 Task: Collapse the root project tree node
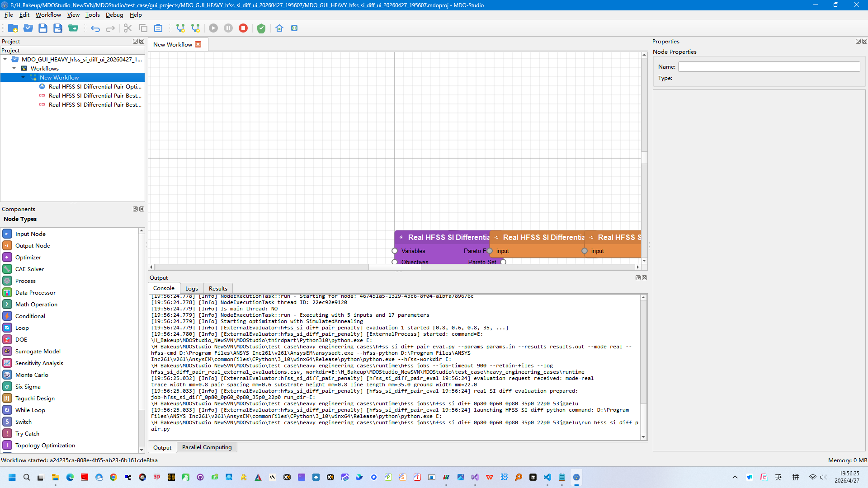pyautogui.click(x=5, y=59)
